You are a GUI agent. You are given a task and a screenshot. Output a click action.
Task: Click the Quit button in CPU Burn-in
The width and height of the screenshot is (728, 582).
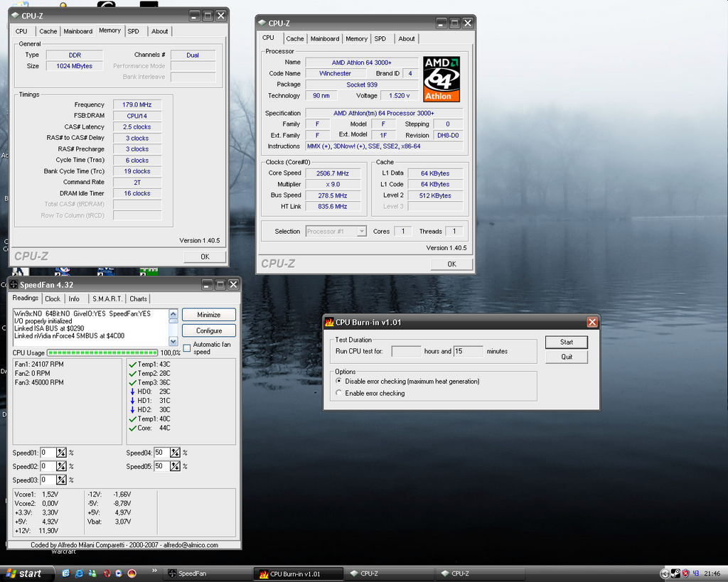(x=567, y=357)
